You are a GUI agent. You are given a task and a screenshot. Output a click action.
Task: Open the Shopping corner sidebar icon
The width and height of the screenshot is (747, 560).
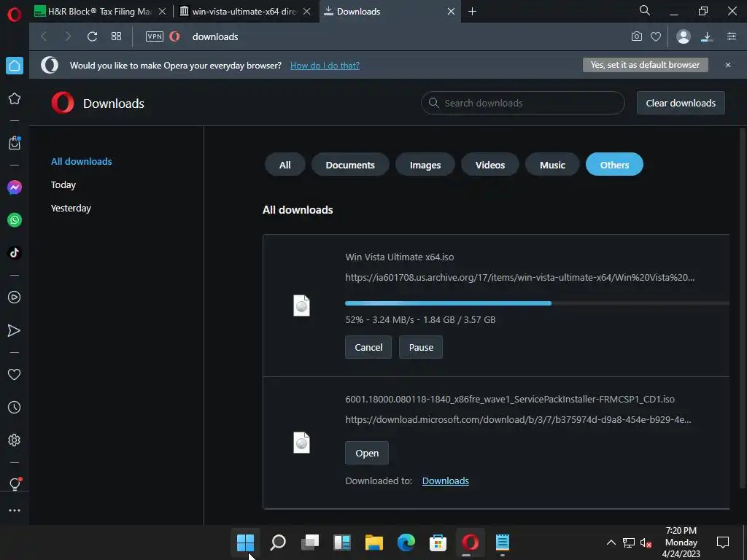15,143
